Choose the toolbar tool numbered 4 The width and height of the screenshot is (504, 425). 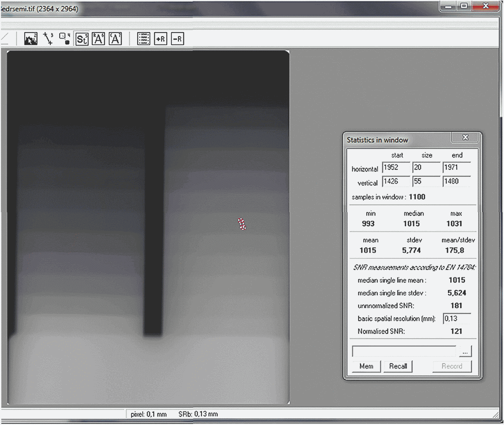[x=65, y=39]
